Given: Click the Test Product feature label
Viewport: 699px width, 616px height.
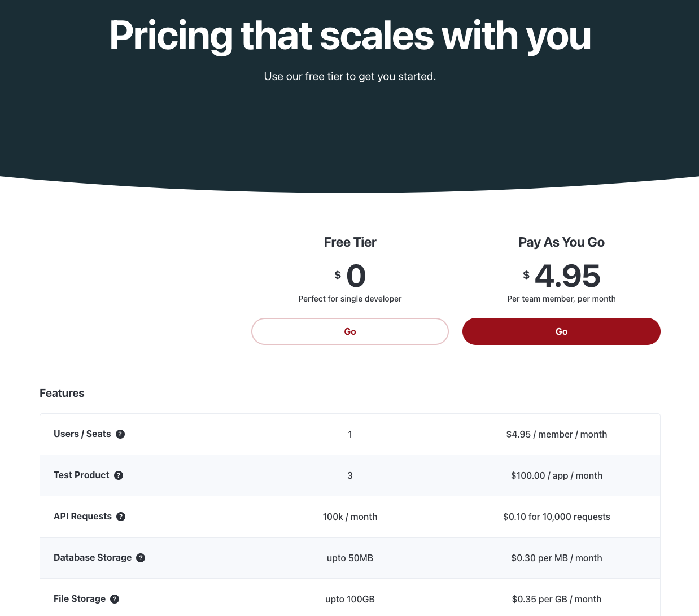Looking at the screenshot, I should point(81,475).
